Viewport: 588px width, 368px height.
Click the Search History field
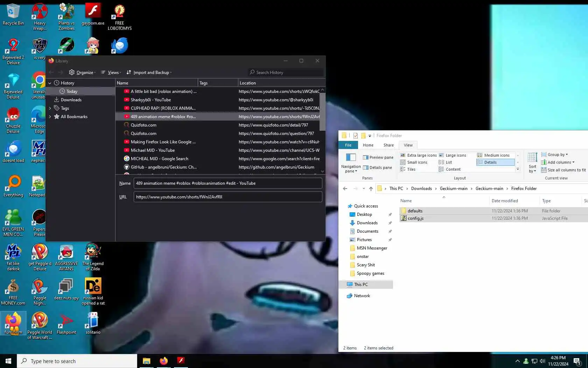[x=286, y=73]
